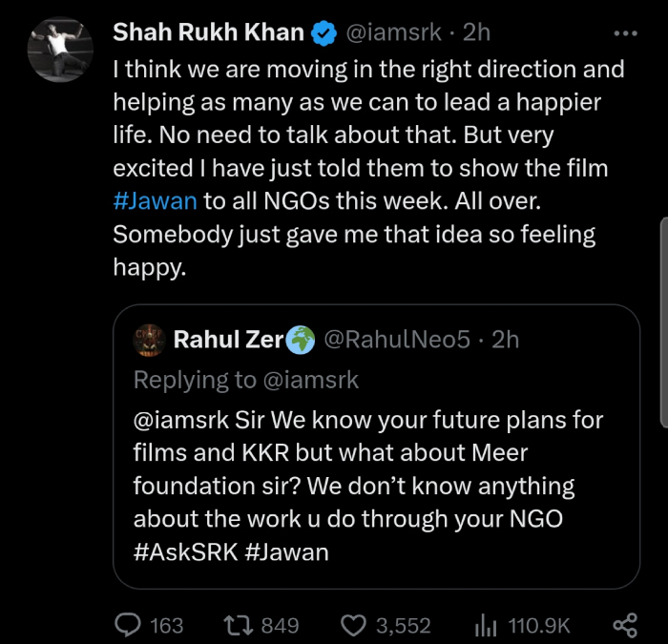Click the blue #Jawan hashtag link
Viewport: 668px width, 644px height.
pyautogui.click(x=154, y=200)
